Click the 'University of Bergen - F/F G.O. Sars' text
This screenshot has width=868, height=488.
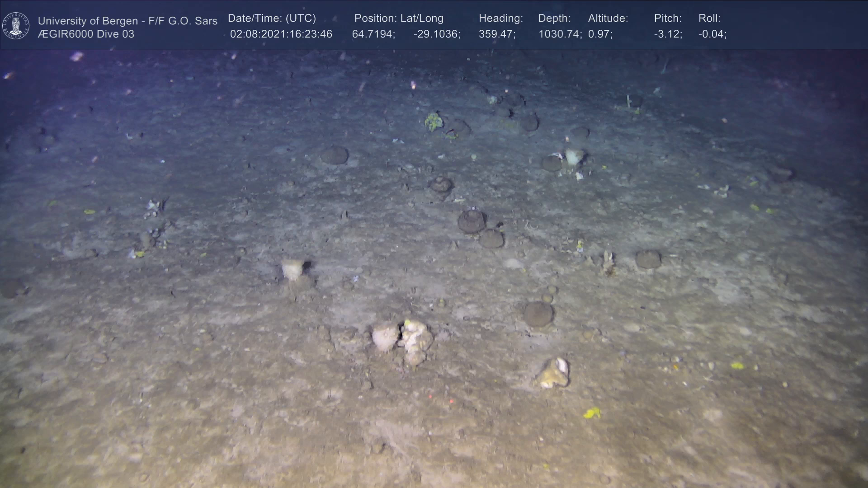coord(127,21)
